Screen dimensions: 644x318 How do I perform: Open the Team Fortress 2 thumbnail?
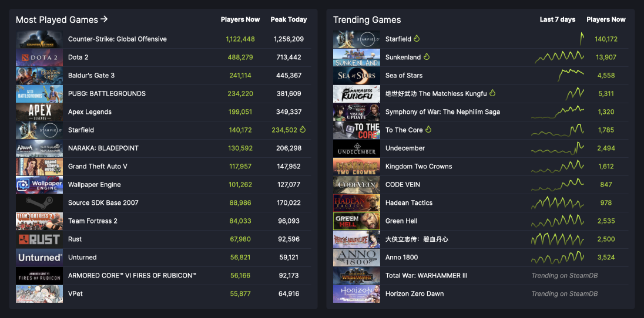click(39, 221)
